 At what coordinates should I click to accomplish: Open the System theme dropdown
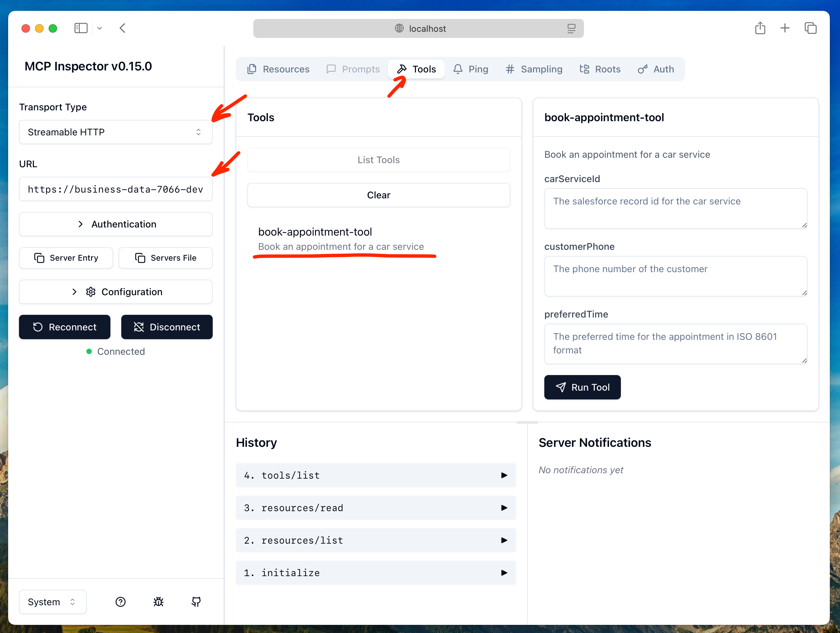(x=53, y=602)
